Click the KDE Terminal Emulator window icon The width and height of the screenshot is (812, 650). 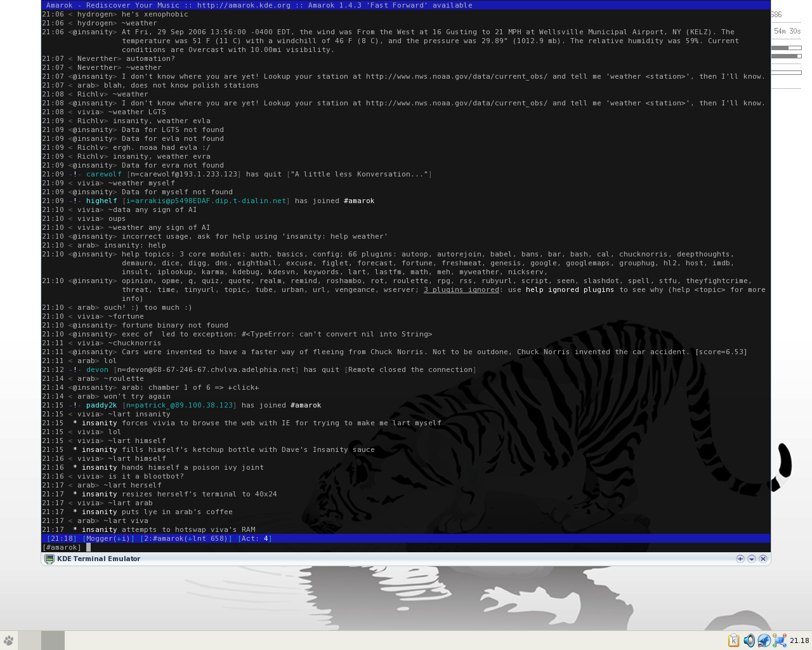coord(49,559)
